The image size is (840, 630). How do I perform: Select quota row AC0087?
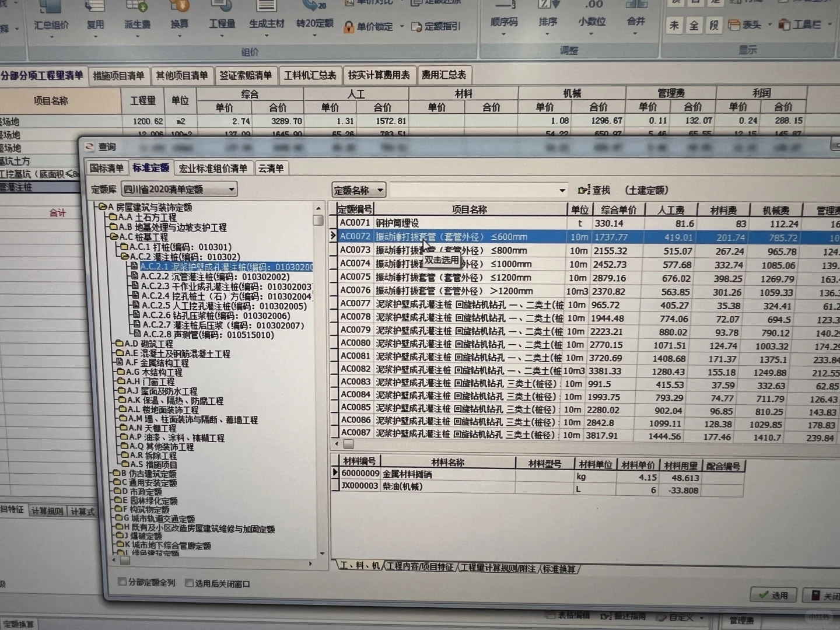pos(588,435)
